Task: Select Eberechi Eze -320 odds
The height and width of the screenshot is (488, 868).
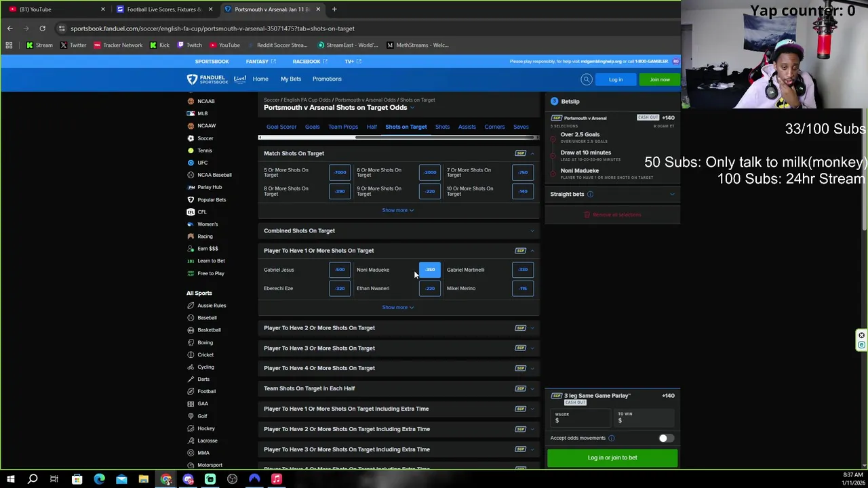Action: (340, 289)
